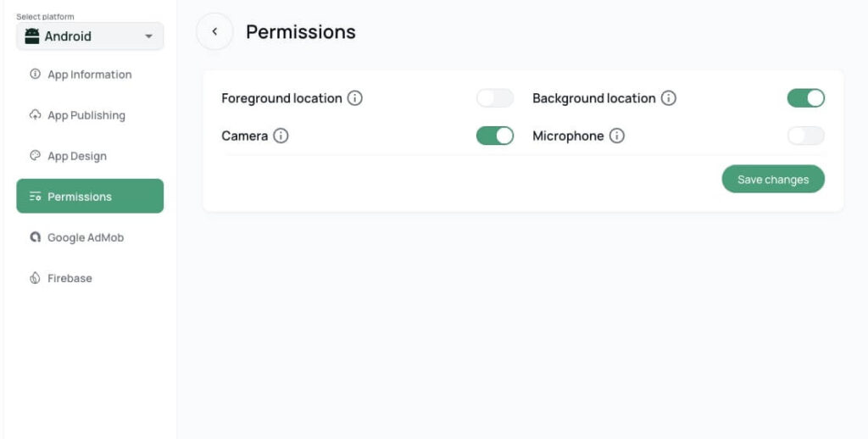Disable the Background location toggle
The image size is (868, 439).
[805, 98]
